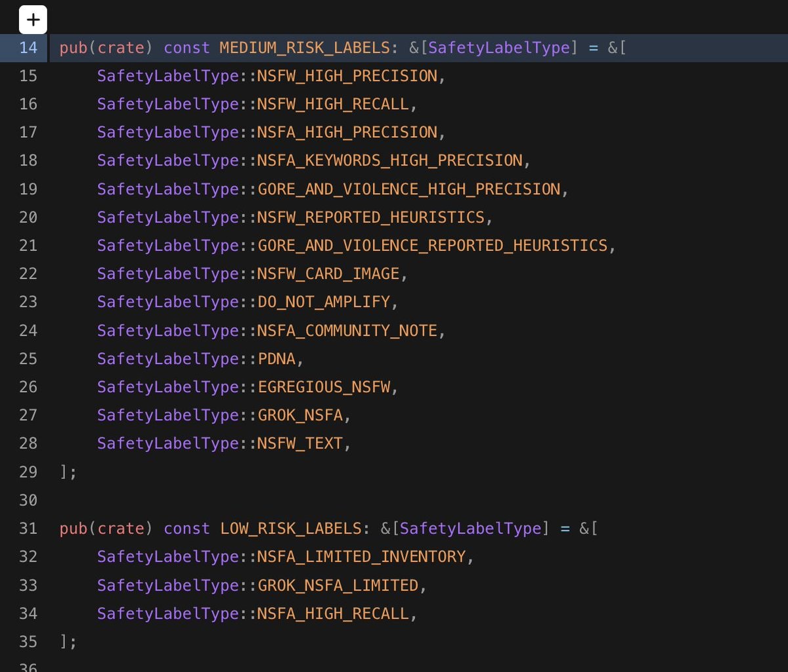The image size is (788, 672).
Task: Click GORE_AND_VIOLENCE_REPORTED_HEURISTICS label
Action: (x=433, y=246)
